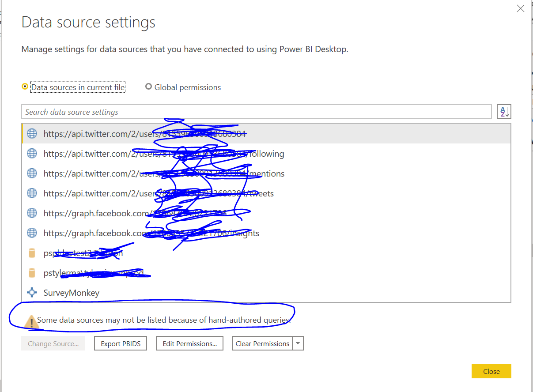
Task: Click the warning triangle icon
Action: click(31, 322)
